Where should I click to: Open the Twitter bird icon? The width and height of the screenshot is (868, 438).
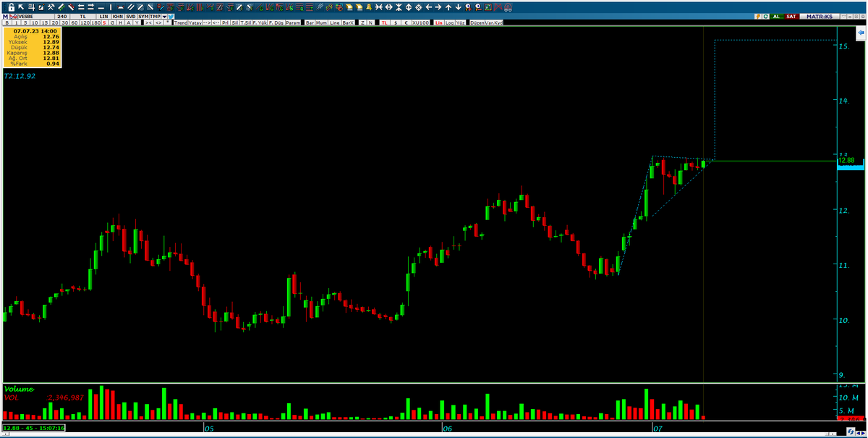(171, 17)
